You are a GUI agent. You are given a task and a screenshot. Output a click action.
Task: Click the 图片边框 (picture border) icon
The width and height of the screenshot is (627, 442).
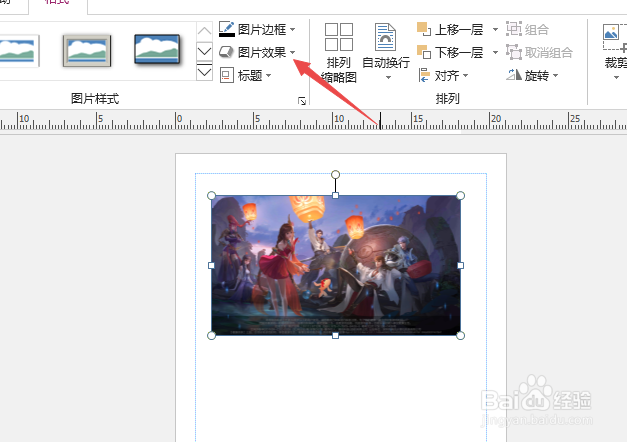pos(227,29)
